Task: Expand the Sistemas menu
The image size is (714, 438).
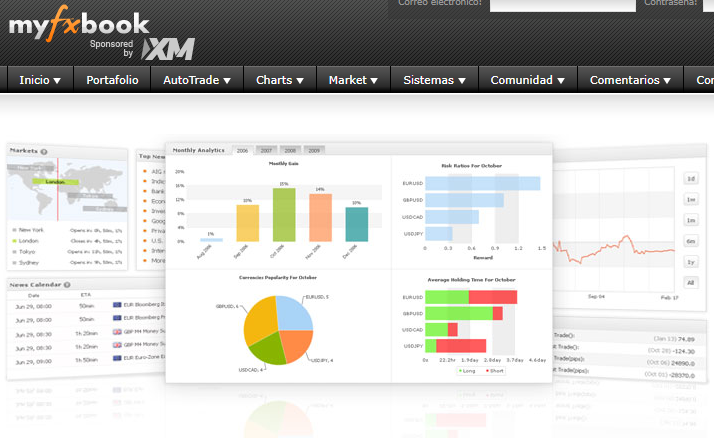Action: pyautogui.click(x=435, y=80)
